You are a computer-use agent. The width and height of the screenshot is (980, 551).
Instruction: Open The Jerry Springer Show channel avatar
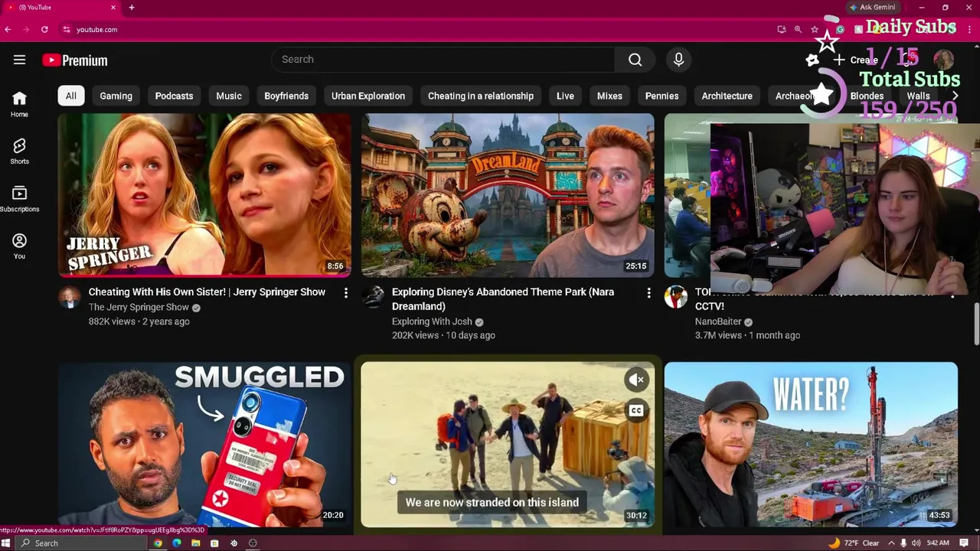click(69, 297)
